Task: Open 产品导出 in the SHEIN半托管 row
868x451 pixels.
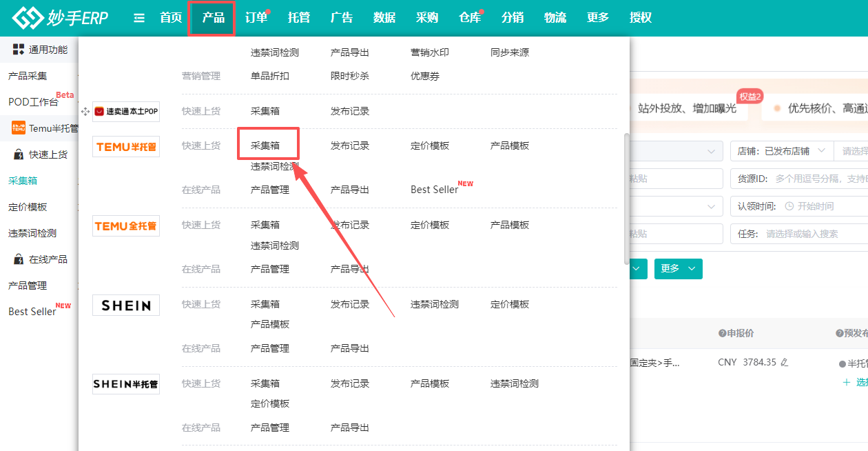Action: [x=350, y=428]
